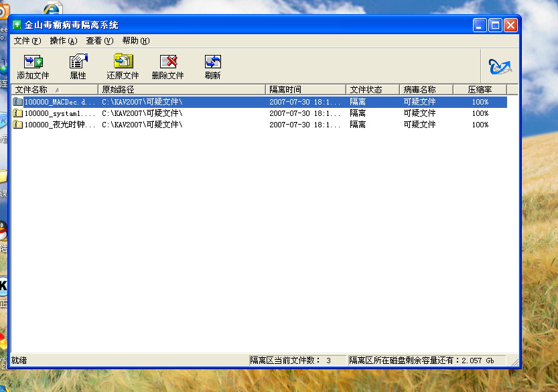Sort by the 压缩率 column header

pyautogui.click(x=480, y=89)
